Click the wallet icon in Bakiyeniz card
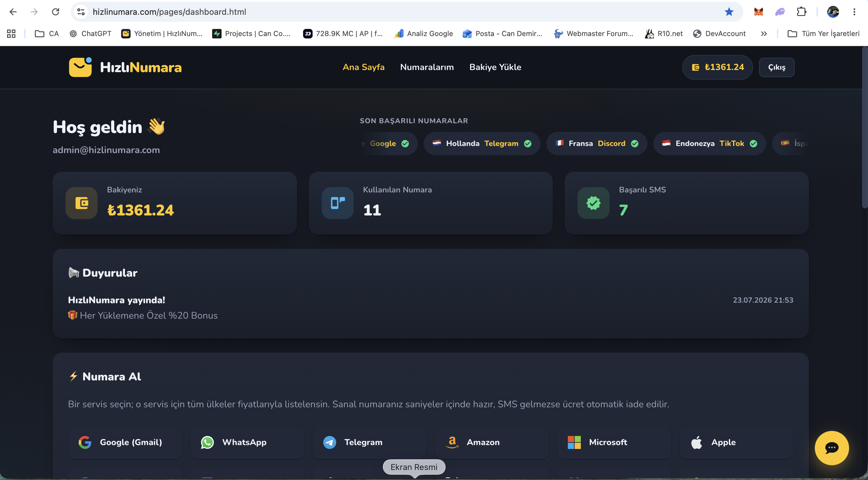 (x=82, y=203)
